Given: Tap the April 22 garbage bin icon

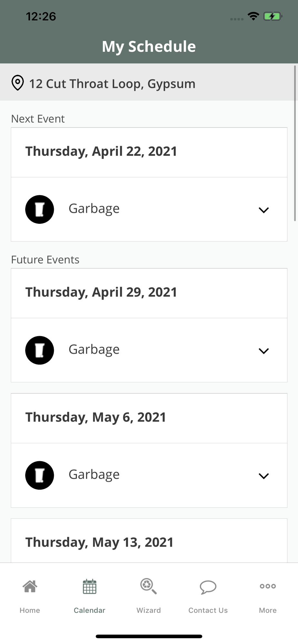Looking at the screenshot, I should (x=39, y=209).
